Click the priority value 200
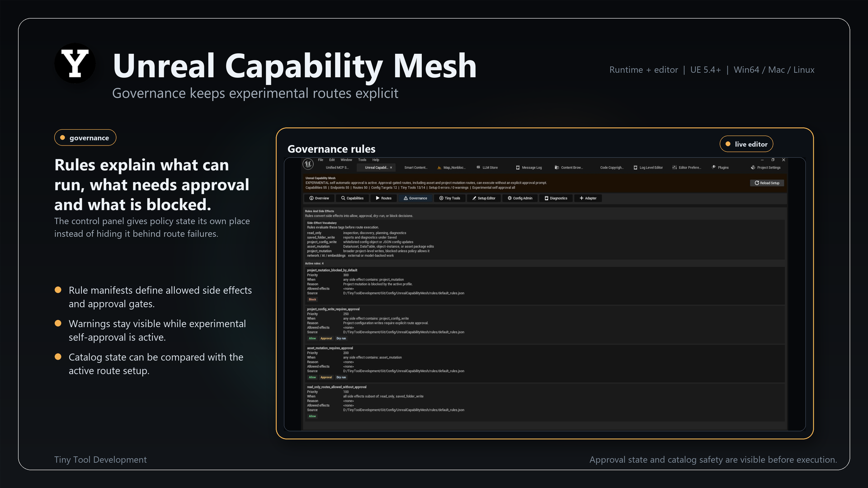The image size is (868, 488). (x=346, y=353)
